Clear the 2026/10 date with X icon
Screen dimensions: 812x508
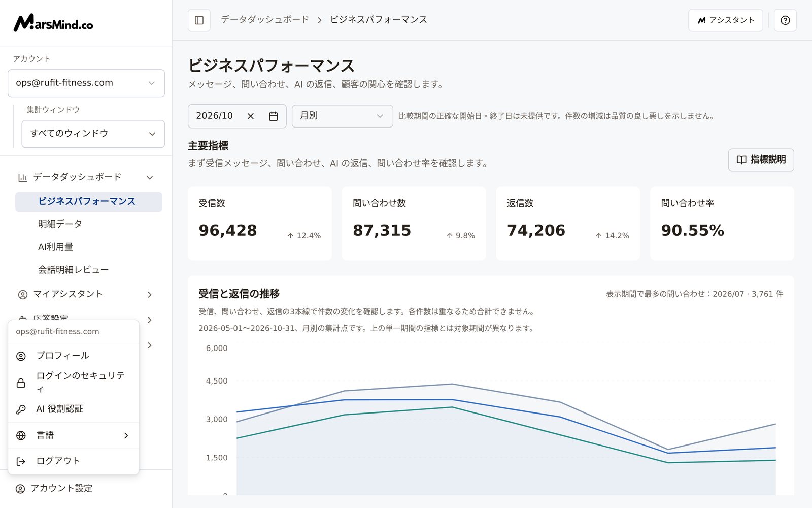point(250,116)
